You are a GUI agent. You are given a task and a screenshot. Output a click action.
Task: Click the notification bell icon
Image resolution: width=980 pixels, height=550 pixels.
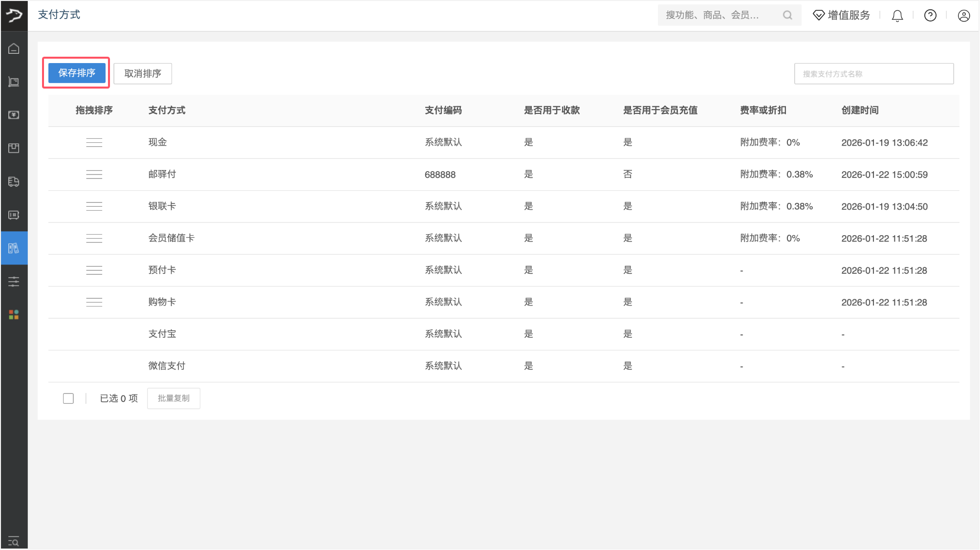click(897, 16)
